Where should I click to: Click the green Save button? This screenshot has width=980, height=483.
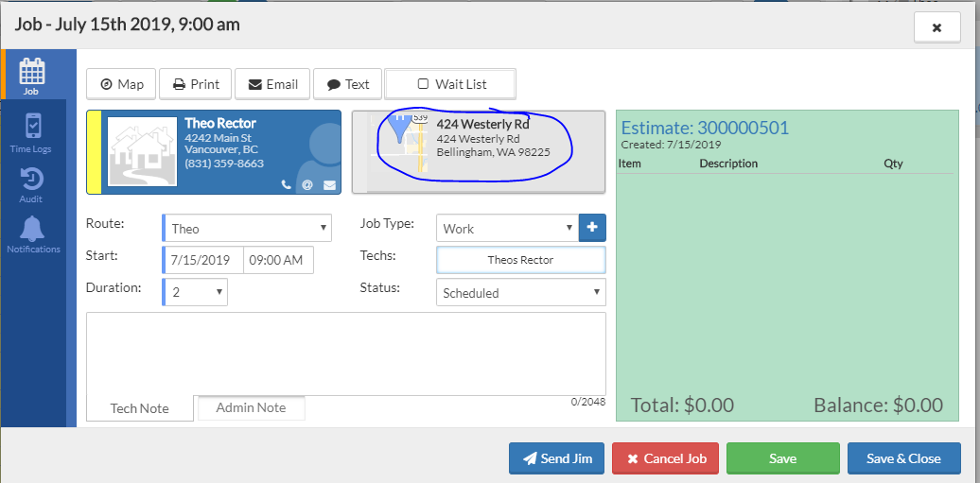[x=782, y=458]
